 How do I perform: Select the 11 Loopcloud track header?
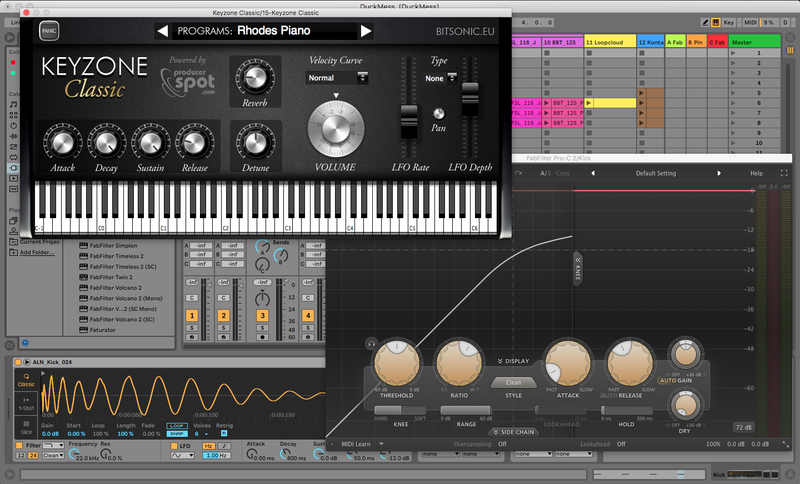click(610, 42)
